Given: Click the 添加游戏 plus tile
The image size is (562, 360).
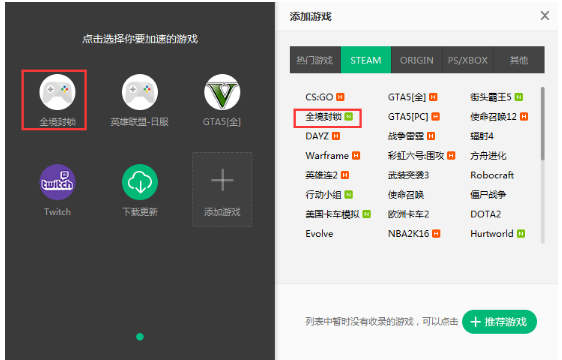Looking at the screenshot, I should 222,190.
